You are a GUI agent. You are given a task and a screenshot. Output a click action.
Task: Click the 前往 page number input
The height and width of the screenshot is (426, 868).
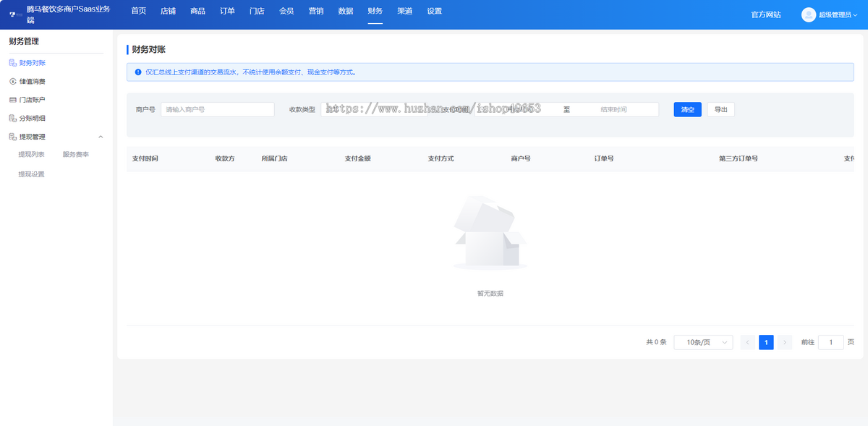click(830, 342)
